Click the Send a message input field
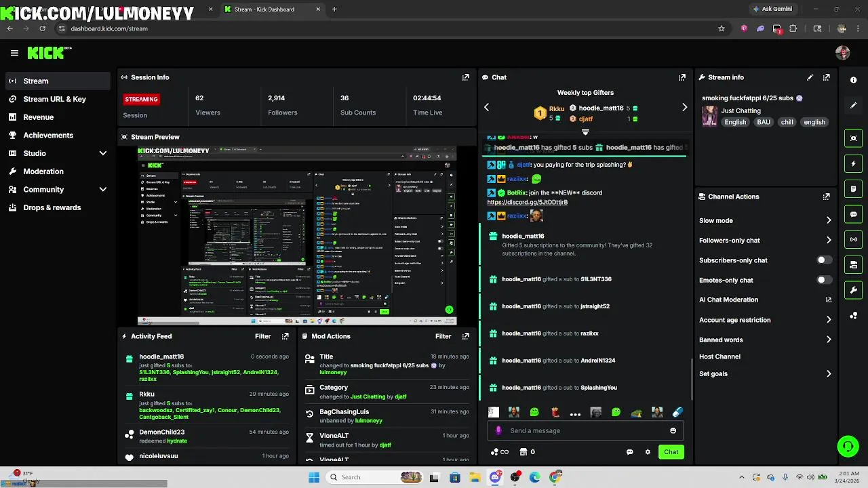The height and width of the screenshot is (488, 868). pyautogui.click(x=585, y=430)
